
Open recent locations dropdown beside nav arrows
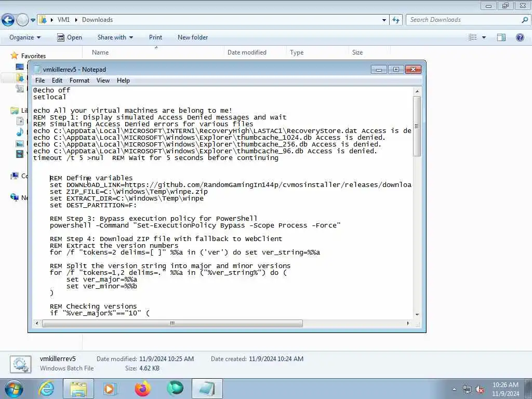[33, 20]
